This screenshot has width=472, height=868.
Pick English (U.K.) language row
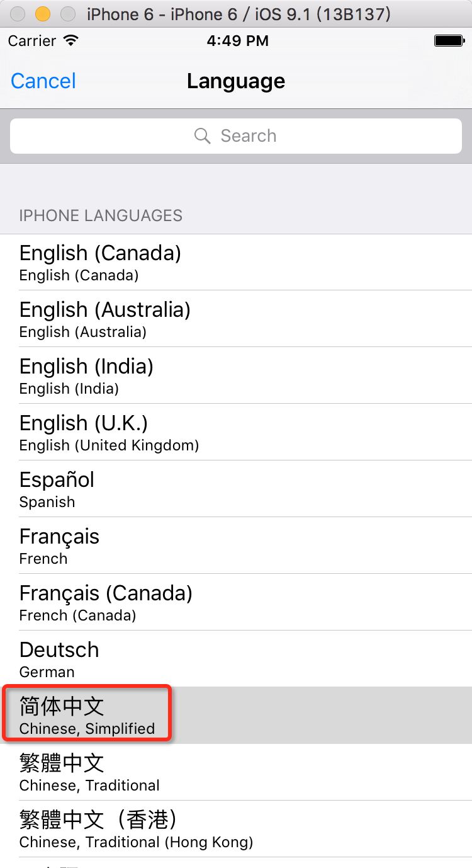click(x=236, y=432)
